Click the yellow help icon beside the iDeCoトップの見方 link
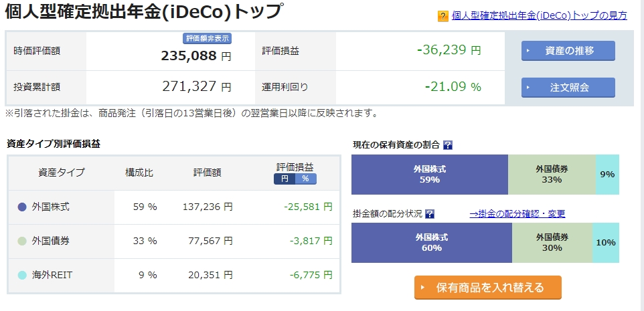Image resolution: width=644 pixels, height=311 pixels. (x=442, y=16)
